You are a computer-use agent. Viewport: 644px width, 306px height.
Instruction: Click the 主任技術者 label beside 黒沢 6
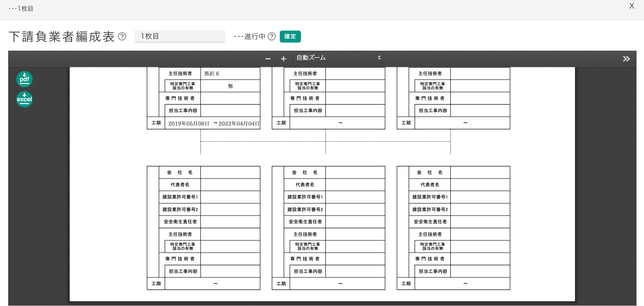[180, 73]
